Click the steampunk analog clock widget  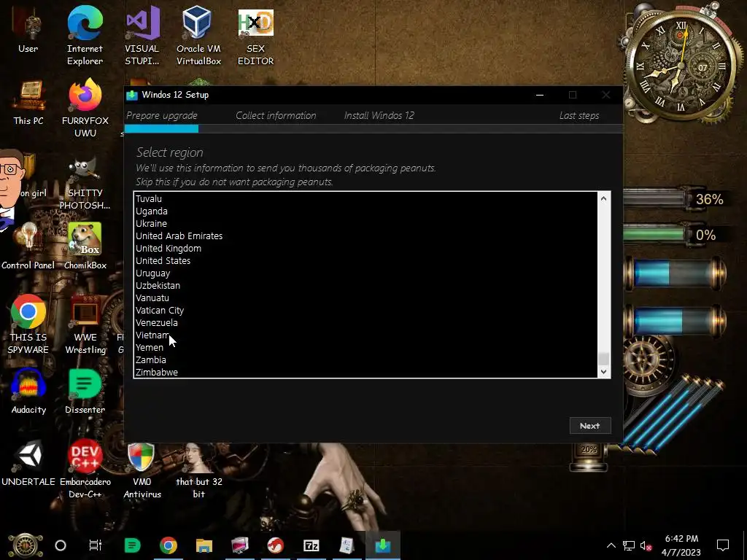681,64
